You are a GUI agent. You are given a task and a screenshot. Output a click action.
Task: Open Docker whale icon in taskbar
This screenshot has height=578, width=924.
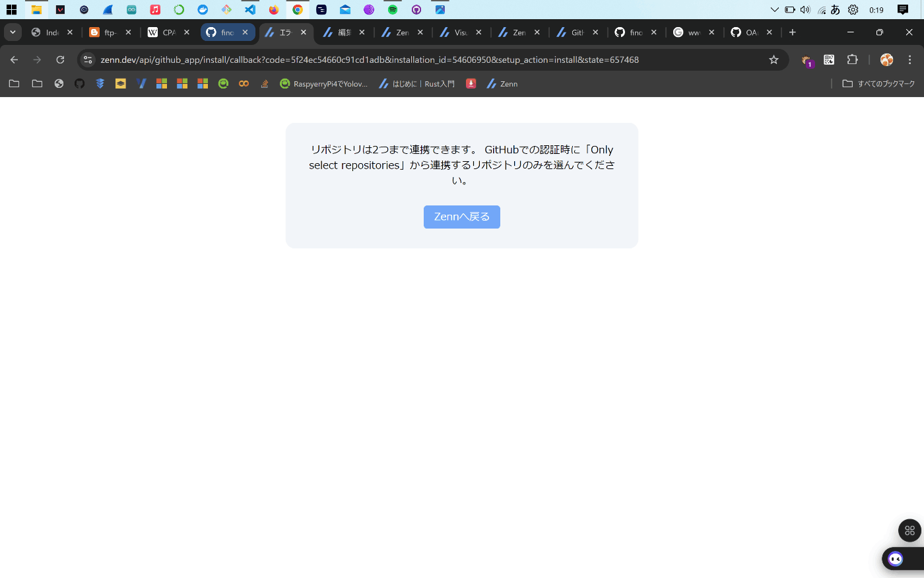(203, 10)
